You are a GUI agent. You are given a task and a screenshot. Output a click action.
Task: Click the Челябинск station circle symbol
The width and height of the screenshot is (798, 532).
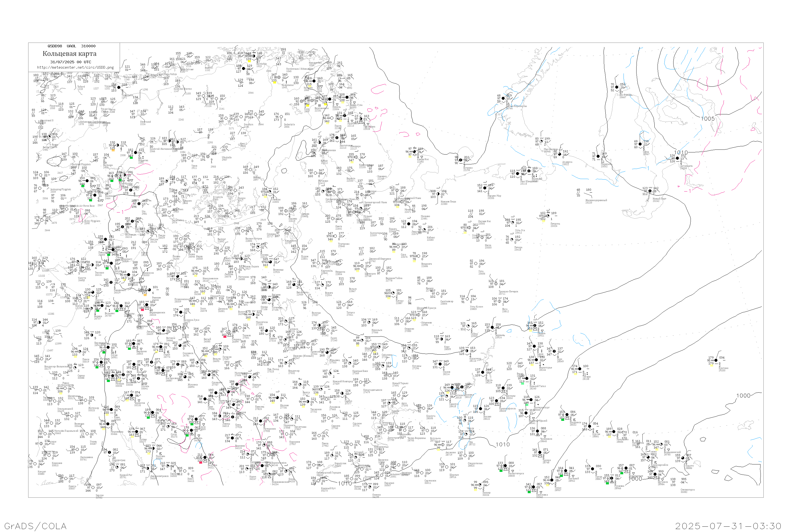coord(537,431)
